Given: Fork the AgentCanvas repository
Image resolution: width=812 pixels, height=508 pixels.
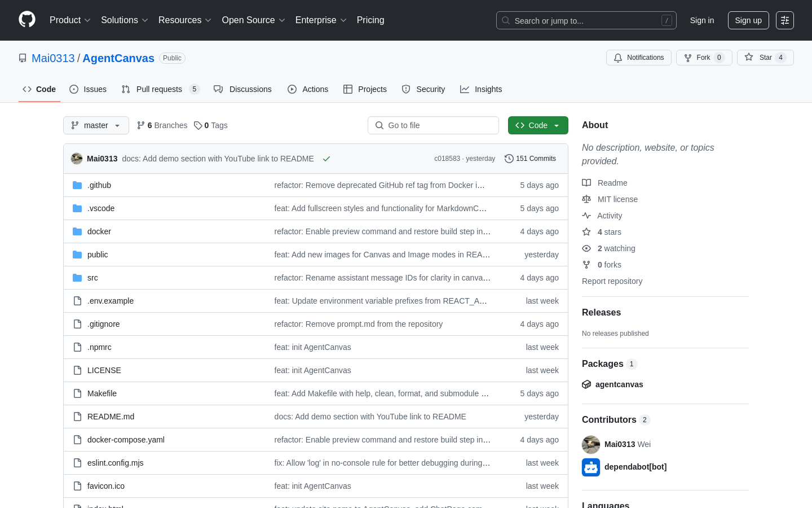Looking at the screenshot, I should 704,58.
